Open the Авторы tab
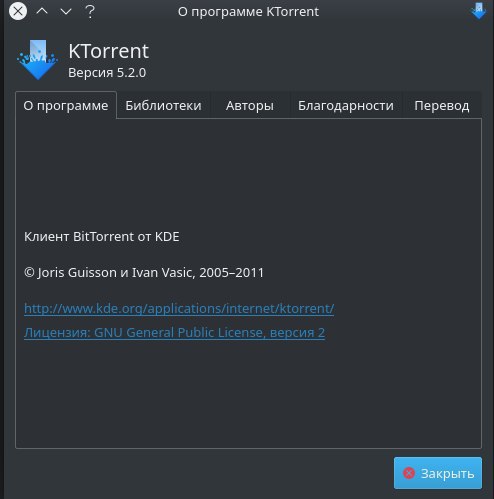The width and height of the screenshot is (494, 499). (x=250, y=105)
